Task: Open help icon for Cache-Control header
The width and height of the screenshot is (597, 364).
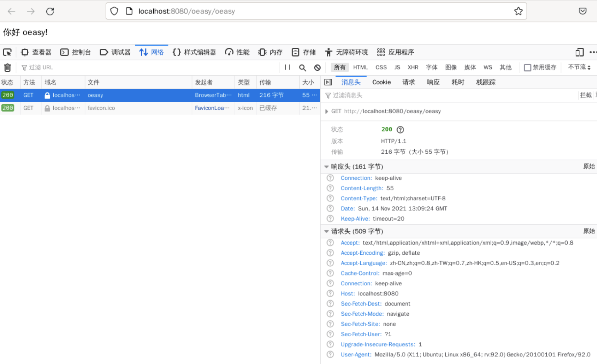Action: tap(330, 273)
